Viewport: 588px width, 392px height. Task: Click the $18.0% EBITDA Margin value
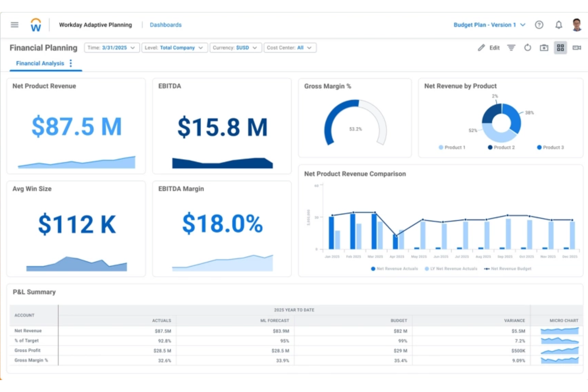(222, 223)
